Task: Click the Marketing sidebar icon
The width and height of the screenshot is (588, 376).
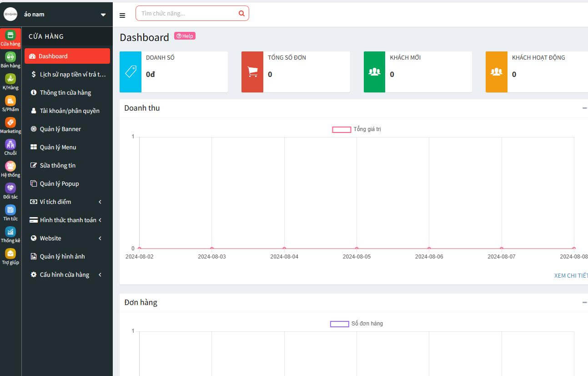Action: pos(10,125)
